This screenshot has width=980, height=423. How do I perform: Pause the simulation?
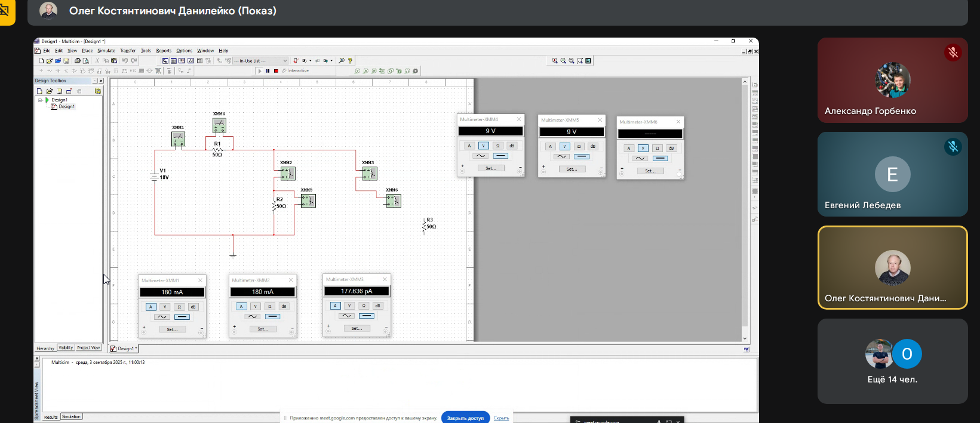click(268, 70)
